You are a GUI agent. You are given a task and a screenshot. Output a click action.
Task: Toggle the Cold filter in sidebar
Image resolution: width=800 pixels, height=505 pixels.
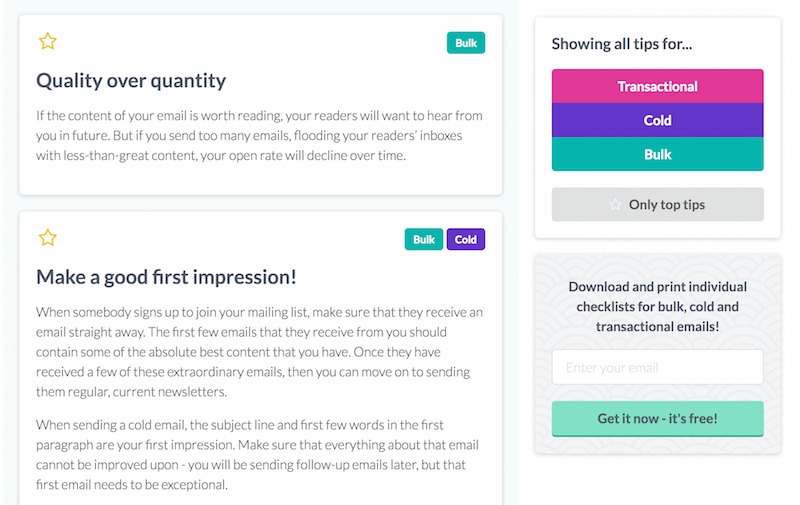click(657, 120)
